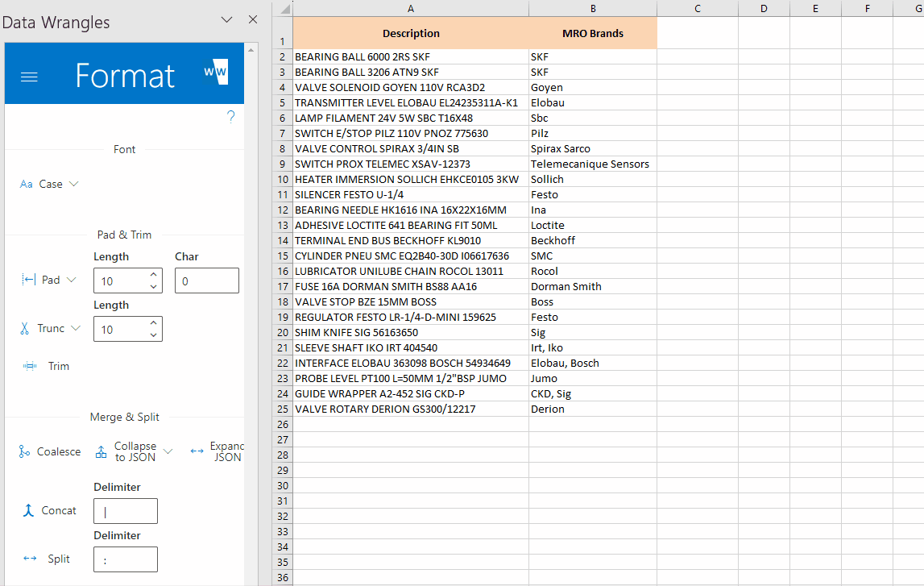Click the Data Wrangles WW logo
Viewport: 924px width, 586px height.
tap(216, 73)
